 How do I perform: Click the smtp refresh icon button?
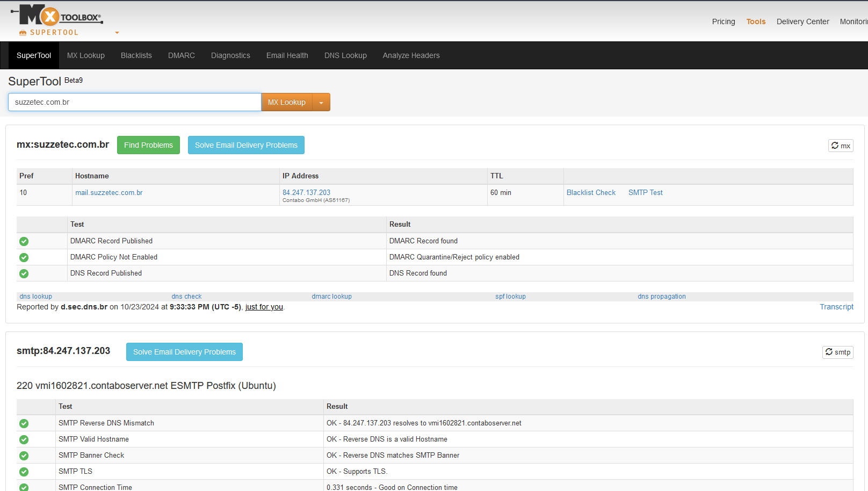click(x=837, y=352)
